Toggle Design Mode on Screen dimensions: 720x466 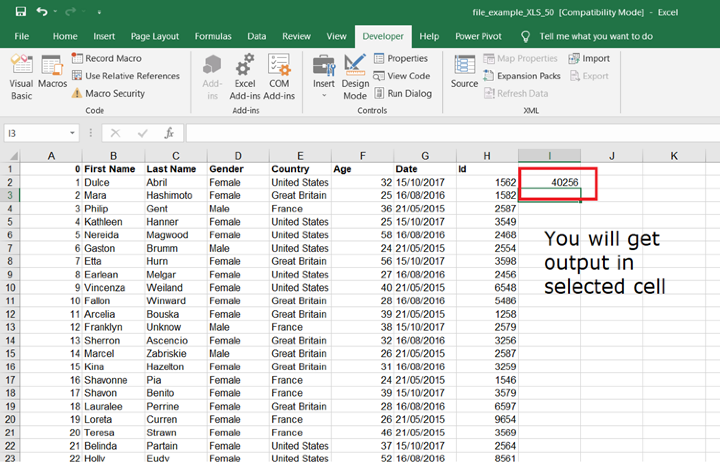(x=355, y=75)
